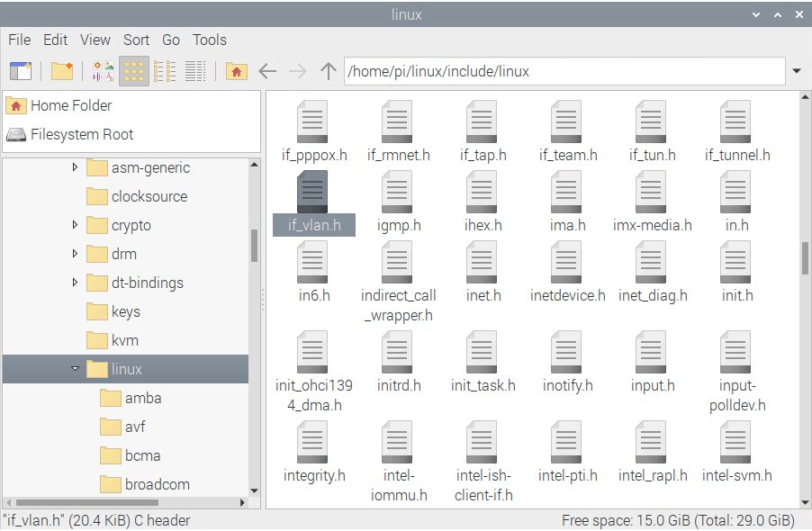
Task: Open the path history dropdown arrow
Action: click(x=797, y=71)
